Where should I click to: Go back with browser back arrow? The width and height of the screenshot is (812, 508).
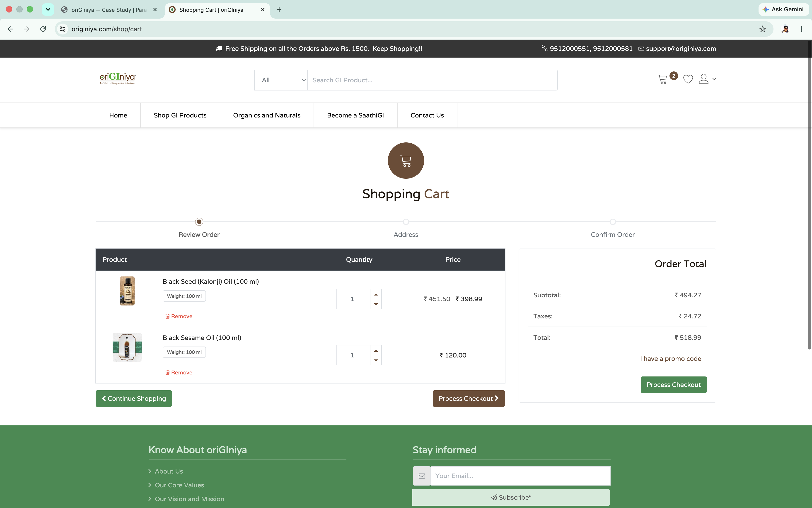click(x=10, y=29)
